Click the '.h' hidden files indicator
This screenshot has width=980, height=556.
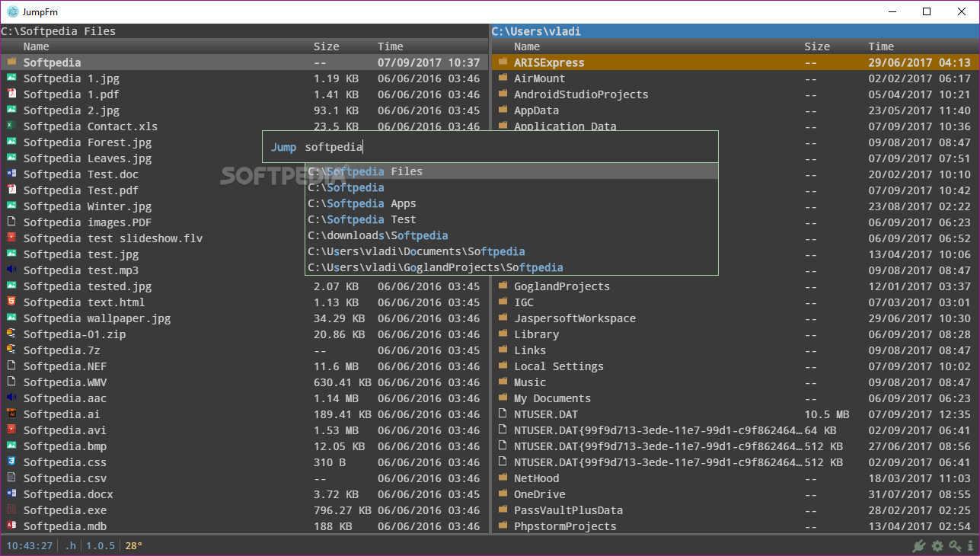tap(70, 545)
